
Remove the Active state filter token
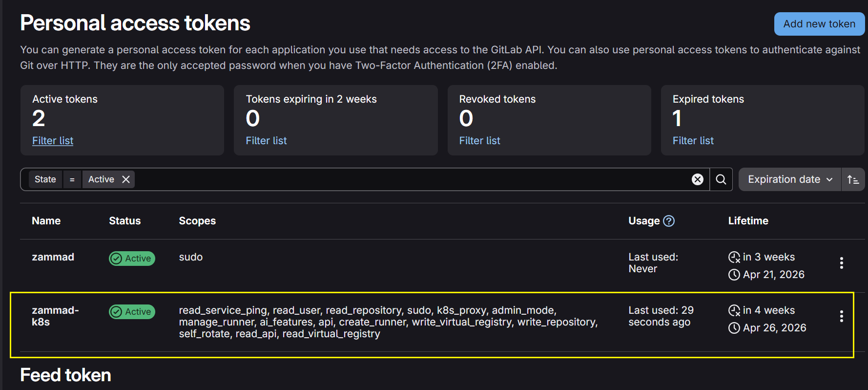pyautogui.click(x=126, y=179)
